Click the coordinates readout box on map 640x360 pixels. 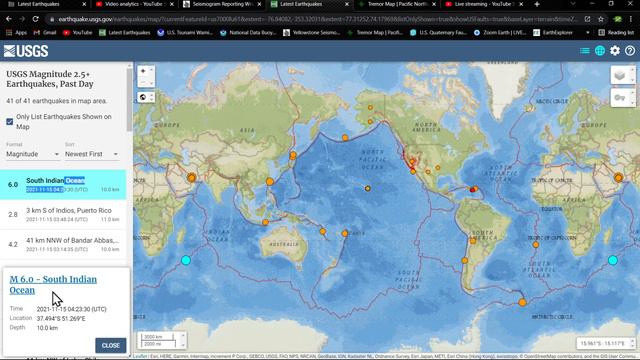605,343
